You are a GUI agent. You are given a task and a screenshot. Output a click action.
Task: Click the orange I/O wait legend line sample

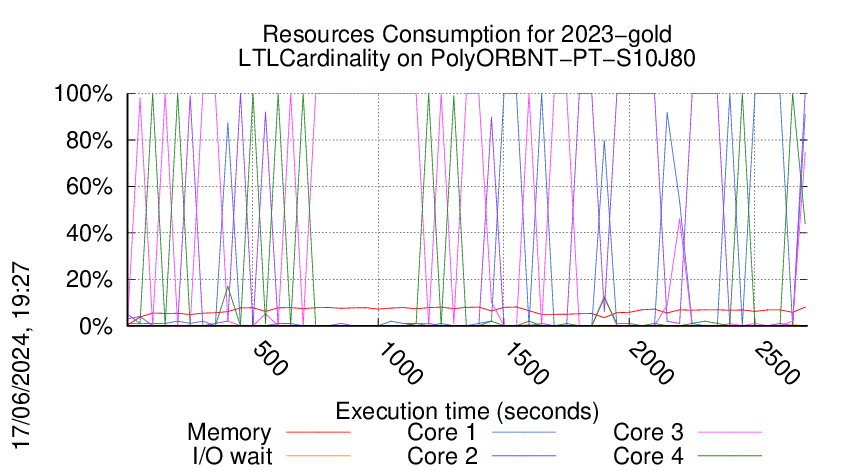pyautogui.click(x=318, y=456)
